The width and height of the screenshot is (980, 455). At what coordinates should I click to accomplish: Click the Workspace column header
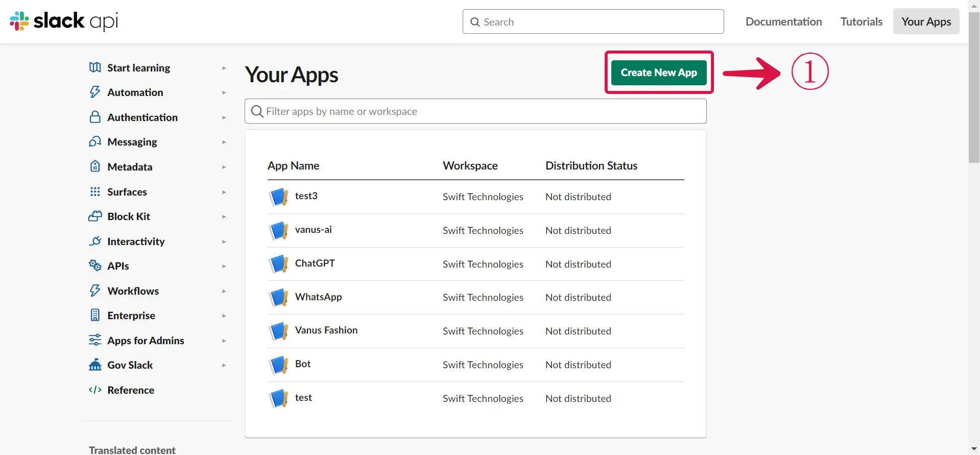click(x=470, y=165)
